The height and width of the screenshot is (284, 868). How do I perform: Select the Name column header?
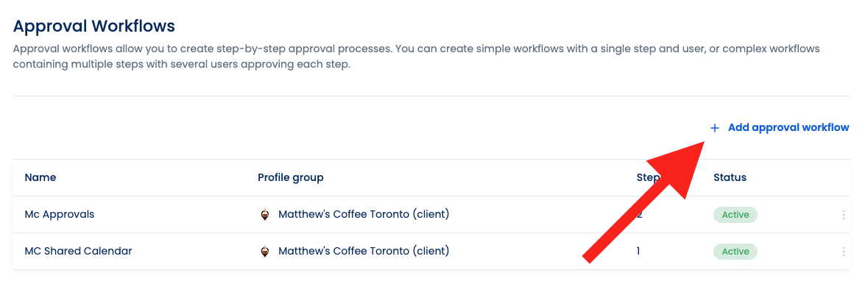(x=40, y=178)
